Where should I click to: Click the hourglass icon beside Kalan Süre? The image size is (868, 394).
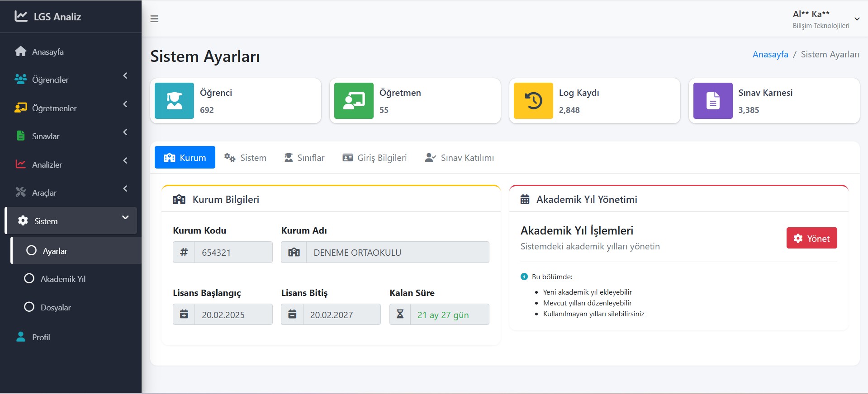(400, 314)
